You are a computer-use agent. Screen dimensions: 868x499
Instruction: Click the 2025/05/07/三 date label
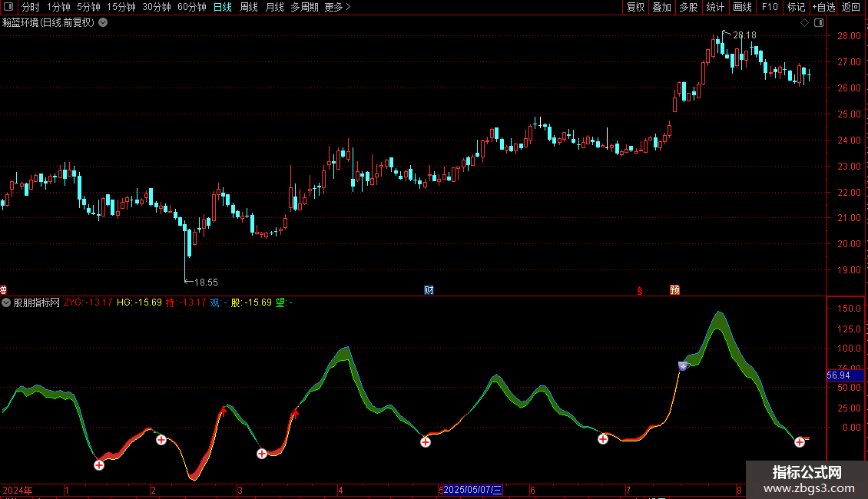pos(472,490)
